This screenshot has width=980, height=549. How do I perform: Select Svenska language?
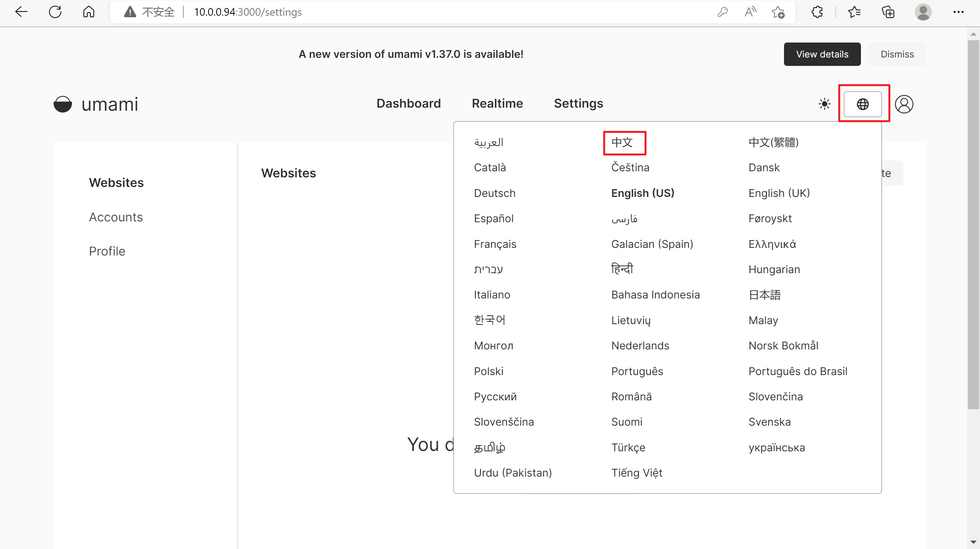pos(769,422)
